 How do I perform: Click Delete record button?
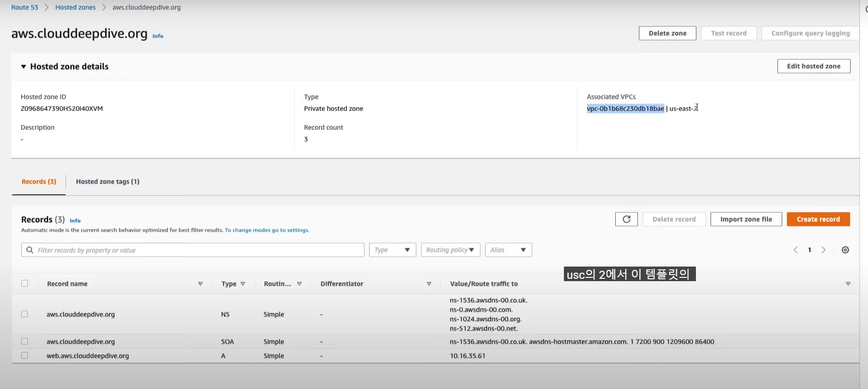tap(674, 219)
